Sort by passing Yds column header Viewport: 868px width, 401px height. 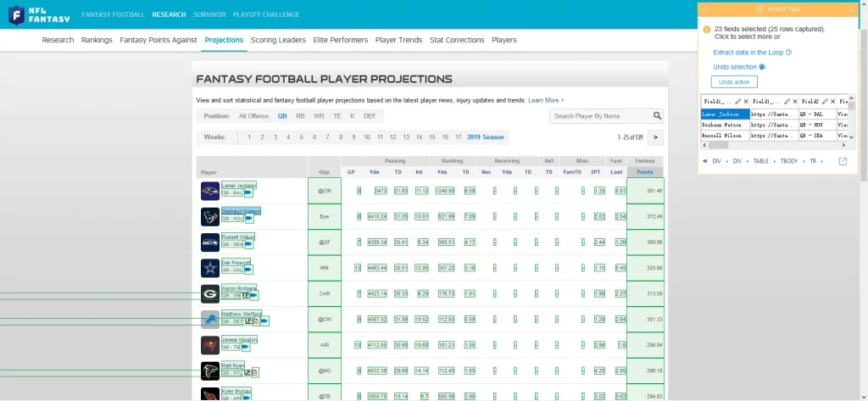click(x=374, y=172)
